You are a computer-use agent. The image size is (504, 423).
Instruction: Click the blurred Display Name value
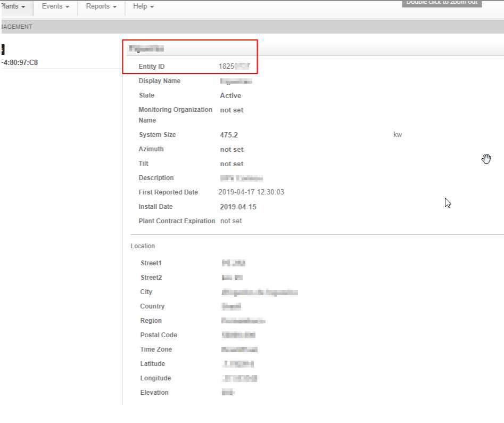pyautogui.click(x=236, y=82)
